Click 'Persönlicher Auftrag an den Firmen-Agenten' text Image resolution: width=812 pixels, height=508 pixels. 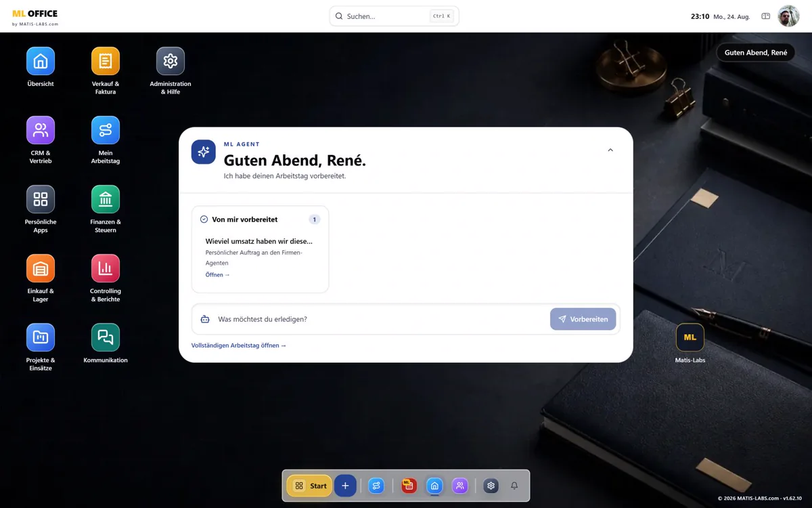point(254,257)
